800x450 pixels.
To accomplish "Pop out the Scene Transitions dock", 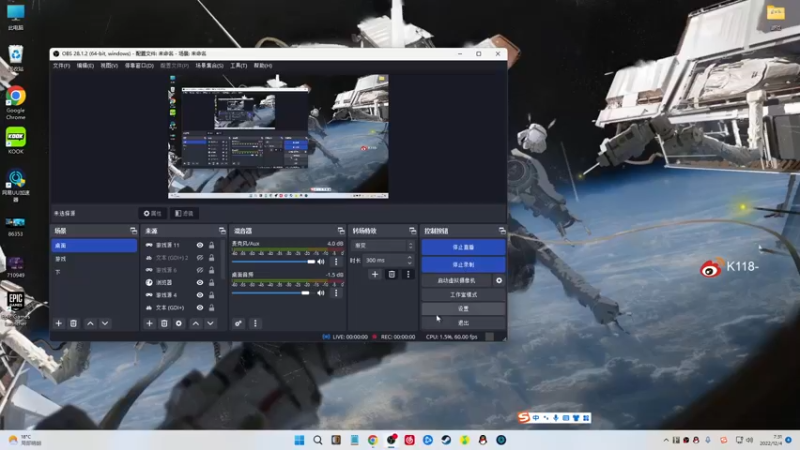I will (412, 231).
